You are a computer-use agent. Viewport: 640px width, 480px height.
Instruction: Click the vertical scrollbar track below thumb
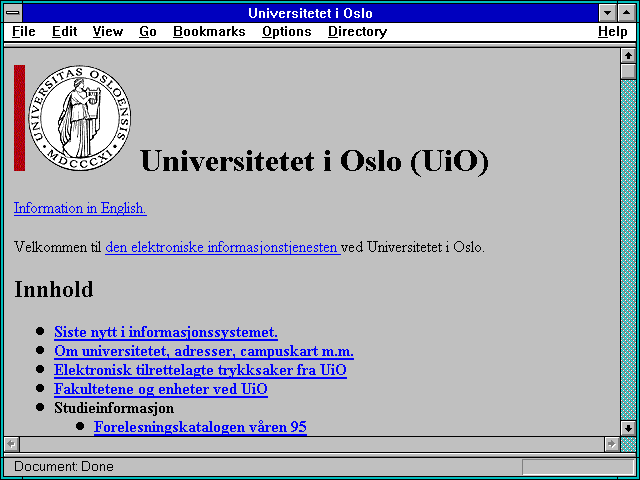click(x=628, y=250)
